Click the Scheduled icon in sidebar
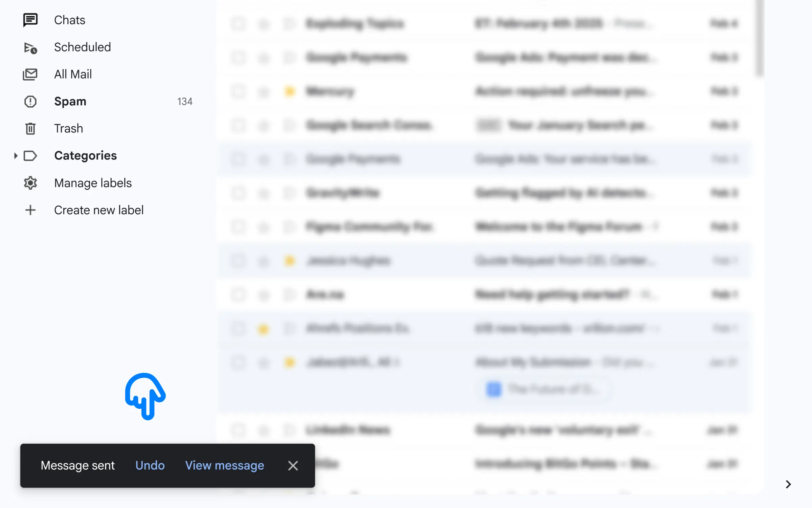The image size is (812, 508). pyautogui.click(x=30, y=47)
